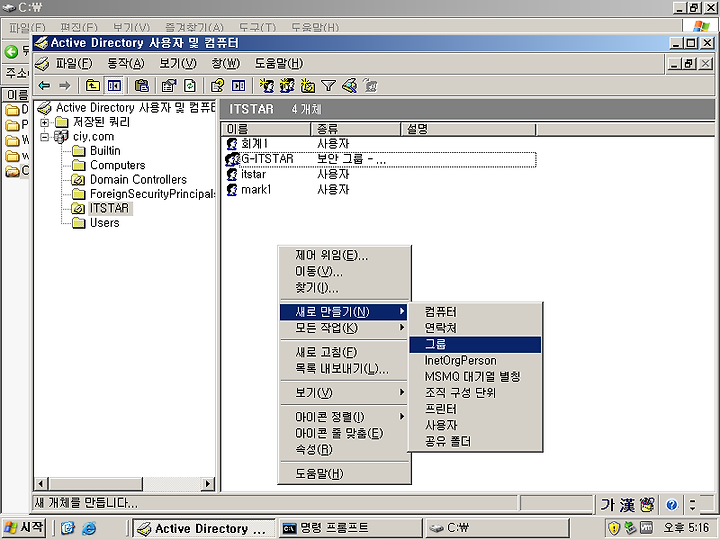Click the Paste clipboard toolbar icon
The image size is (720, 540).
pyautogui.click(x=142, y=85)
